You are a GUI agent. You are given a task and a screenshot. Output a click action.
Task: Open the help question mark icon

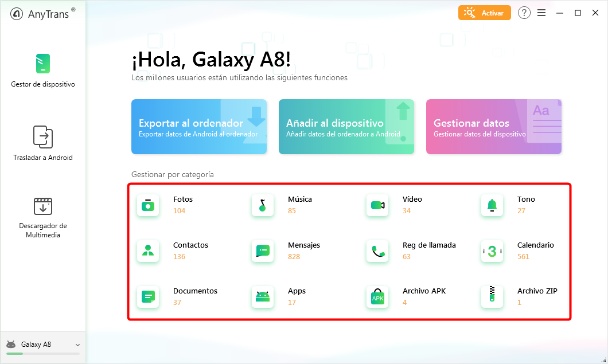tap(524, 13)
